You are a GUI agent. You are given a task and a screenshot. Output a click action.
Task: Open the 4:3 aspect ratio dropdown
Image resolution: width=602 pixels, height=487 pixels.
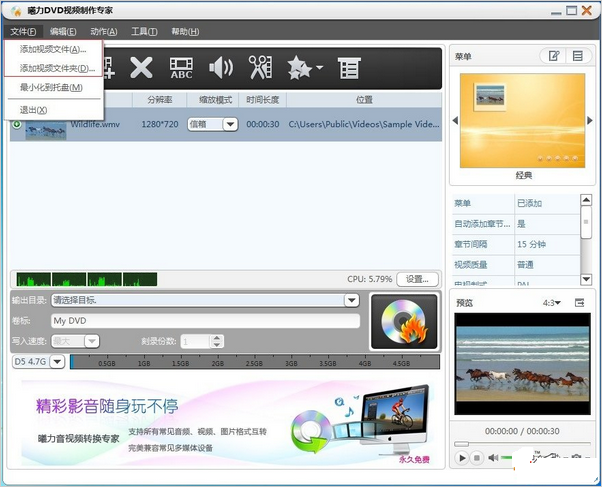(x=551, y=303)
